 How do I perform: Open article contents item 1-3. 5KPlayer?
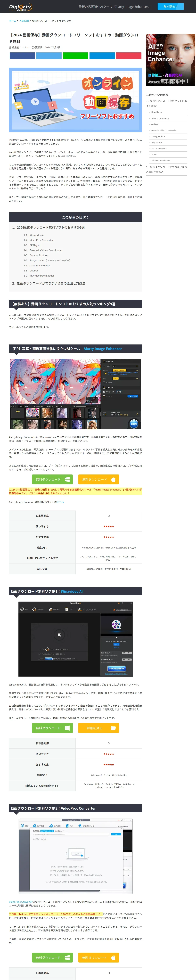32,245
